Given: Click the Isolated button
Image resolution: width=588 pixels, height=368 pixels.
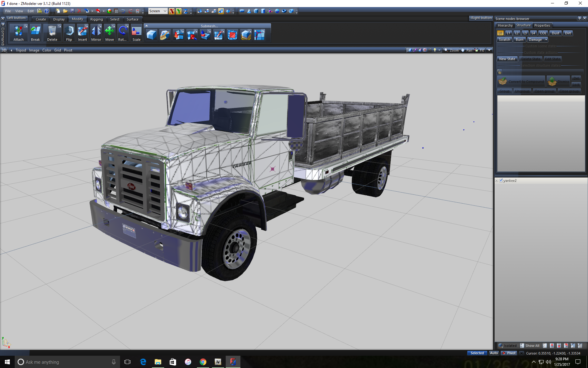Looking at the screenshot, I should tap(507, 346).
